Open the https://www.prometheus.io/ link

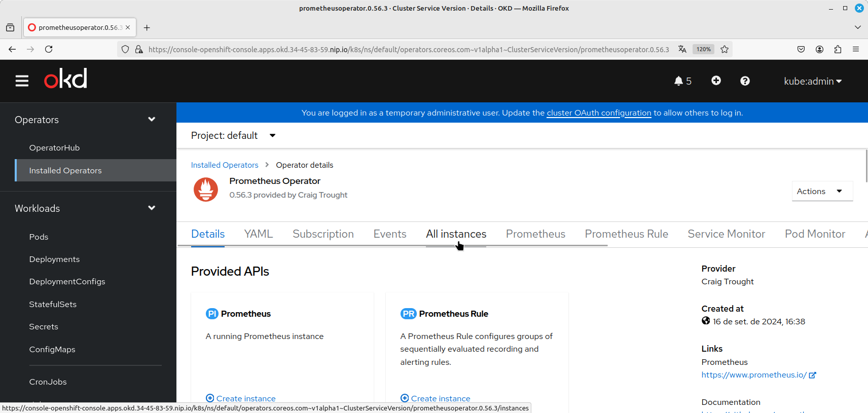point(758,375)
